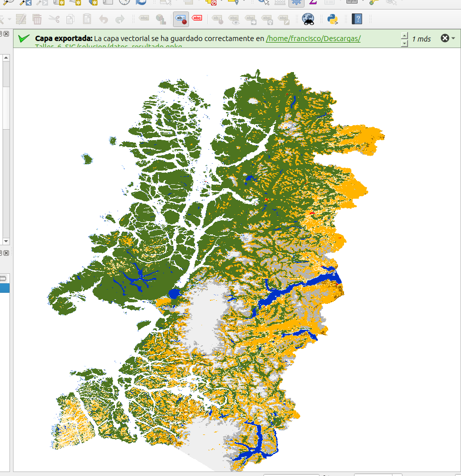
Task: Toggle editing with the pencil icon
Action: click(20, 20)
